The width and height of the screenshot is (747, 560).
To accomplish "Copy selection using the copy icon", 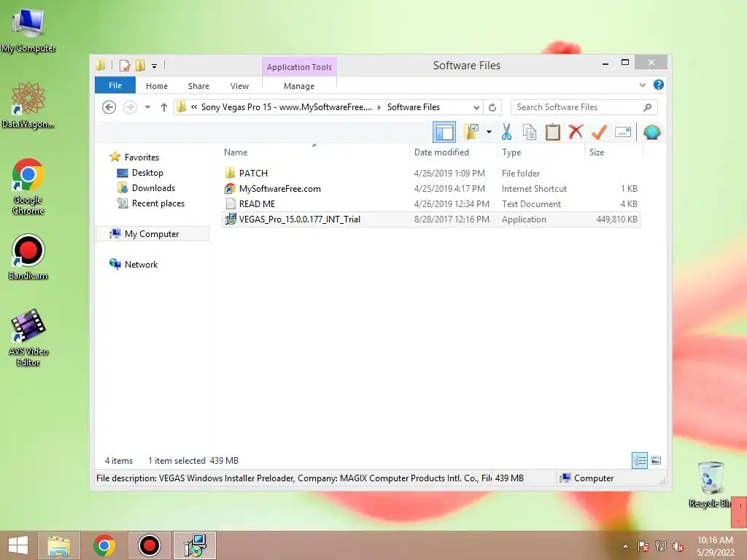I will click(530, 132).
